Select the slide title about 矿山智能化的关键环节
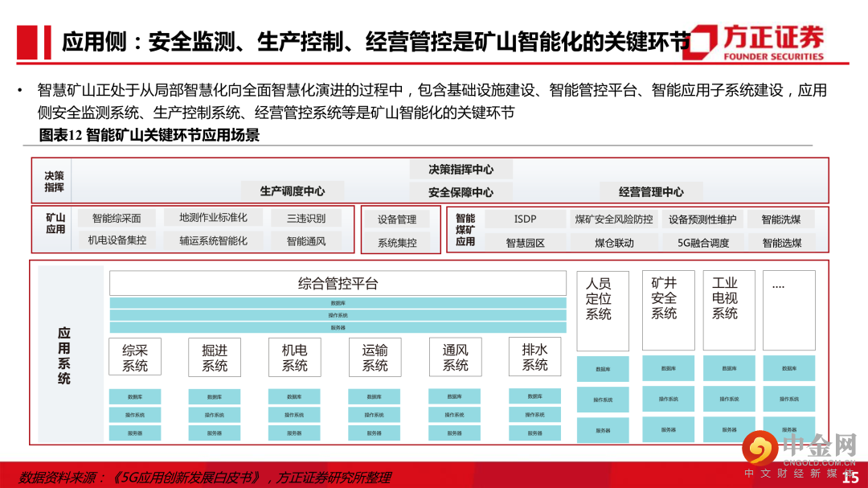868x488 pixels. 375,42
